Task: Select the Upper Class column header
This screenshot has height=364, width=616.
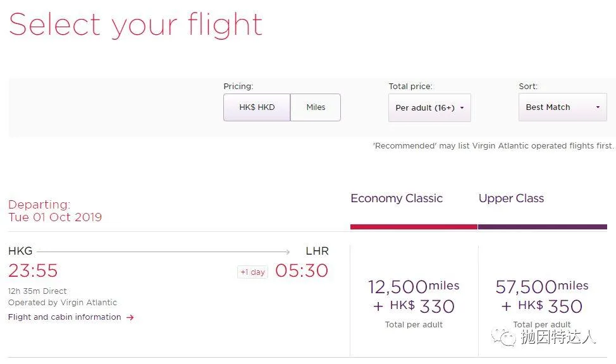Action: (511, 198)
